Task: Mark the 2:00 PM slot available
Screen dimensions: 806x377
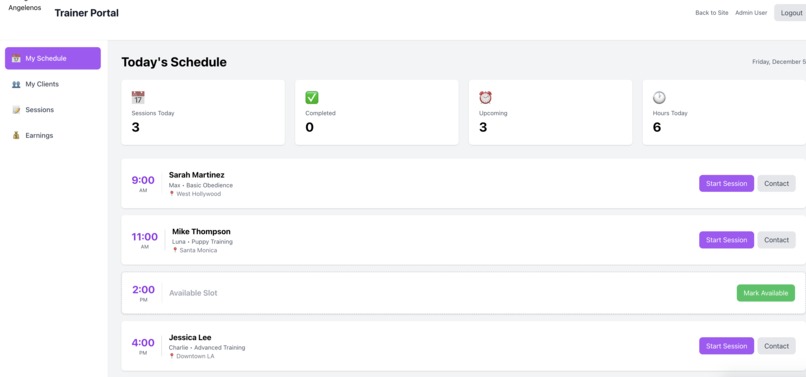Action: pos(765,293)
